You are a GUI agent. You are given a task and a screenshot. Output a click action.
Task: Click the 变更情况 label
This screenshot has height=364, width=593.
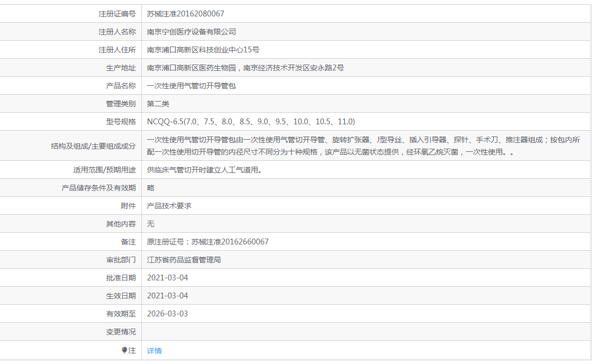[121, 332]
